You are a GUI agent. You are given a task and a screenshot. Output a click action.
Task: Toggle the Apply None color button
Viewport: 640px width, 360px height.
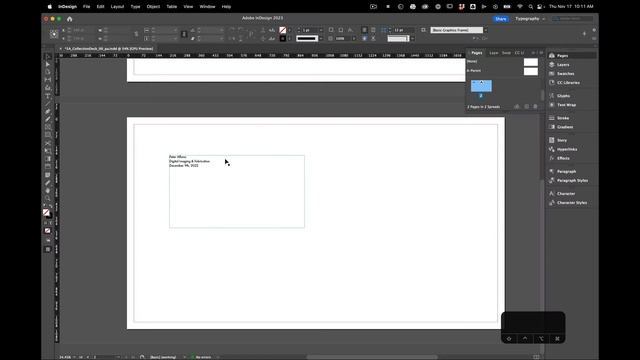48,231
